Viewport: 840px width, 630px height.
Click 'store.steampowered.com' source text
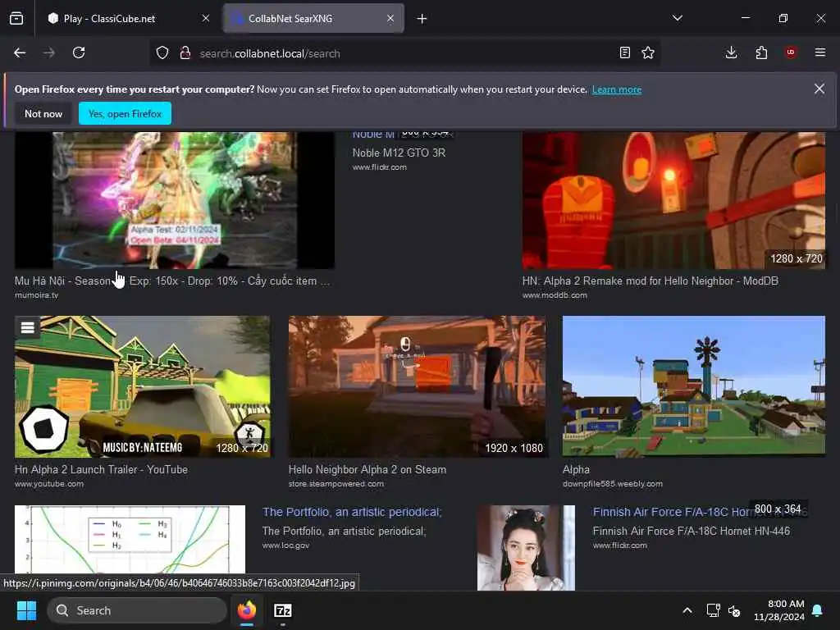(x=336, y=484)
